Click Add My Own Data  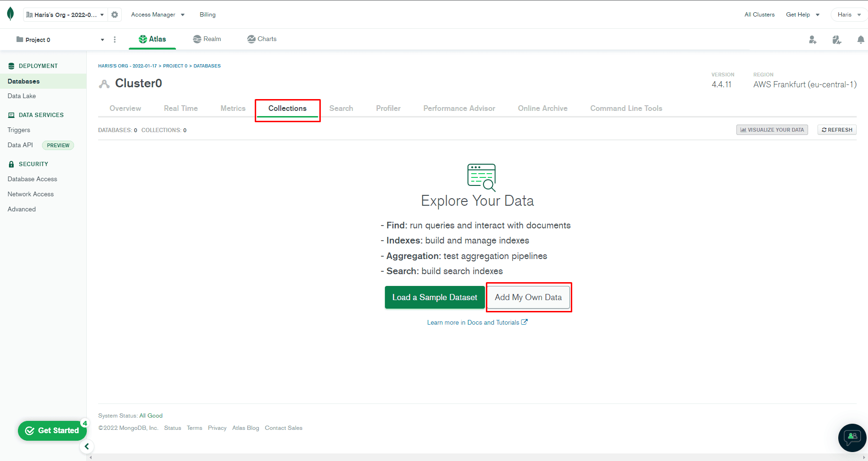coord(528,297)
